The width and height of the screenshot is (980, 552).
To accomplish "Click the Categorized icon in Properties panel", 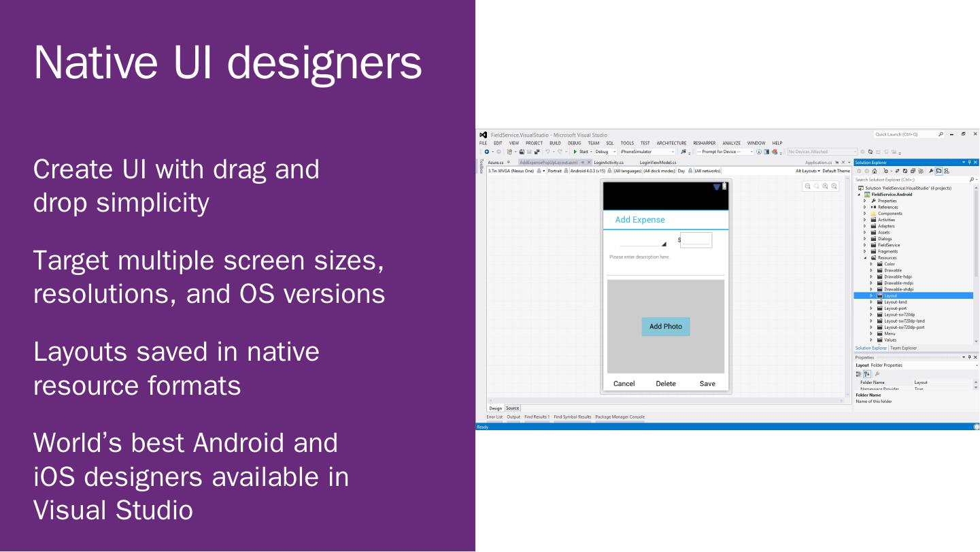I will (858, 374).
